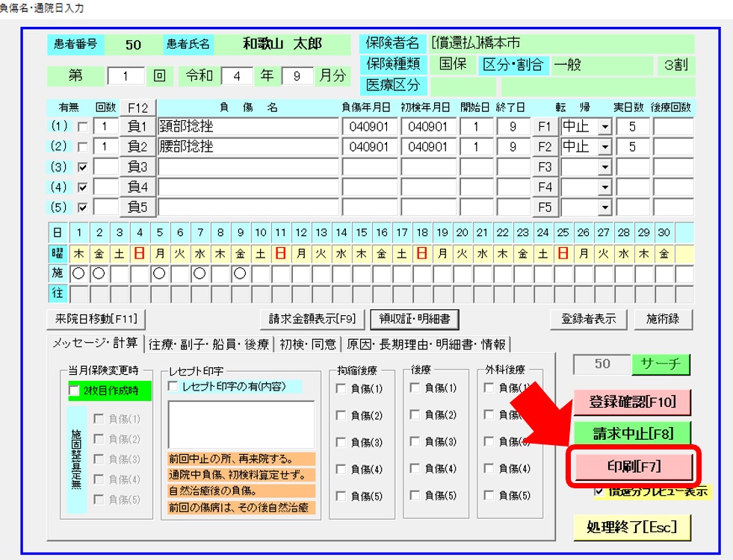The width and height of the screenshot is (733, 560).
Task: Check the 2枚目作成時 checkbox
Action: click(x=74, y=391)
